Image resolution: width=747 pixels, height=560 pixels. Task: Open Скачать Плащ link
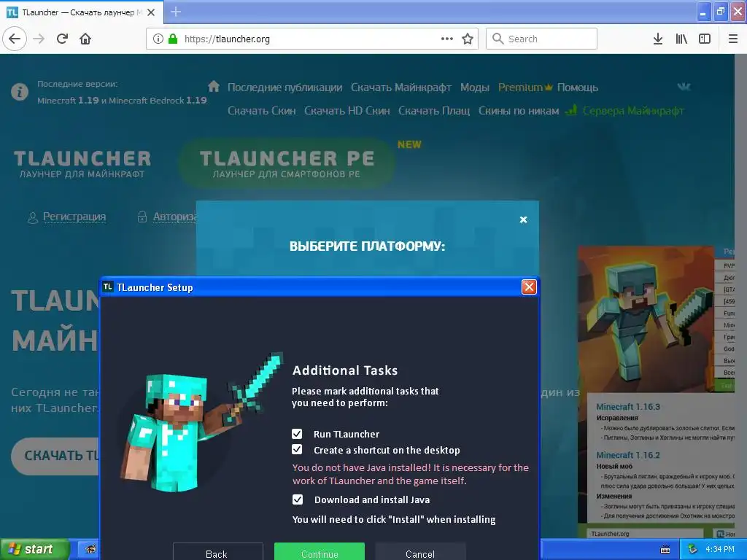434,111
